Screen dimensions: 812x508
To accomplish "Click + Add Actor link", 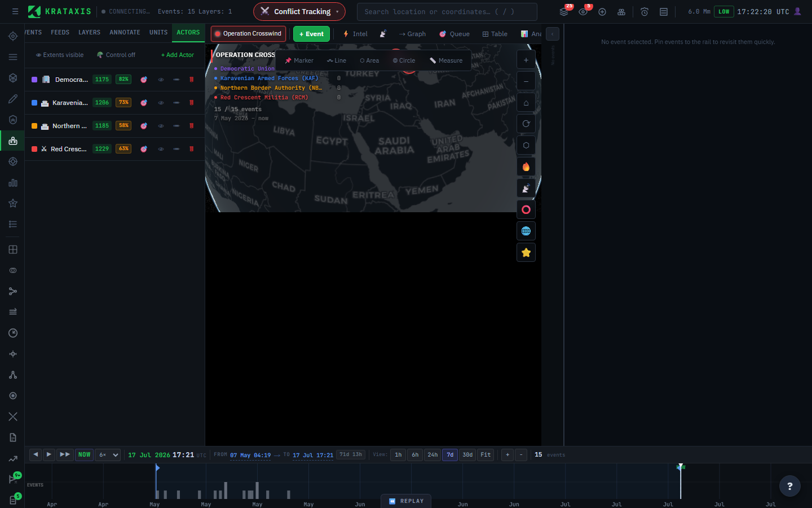I will pyautogui.click(x=178, y=55).
